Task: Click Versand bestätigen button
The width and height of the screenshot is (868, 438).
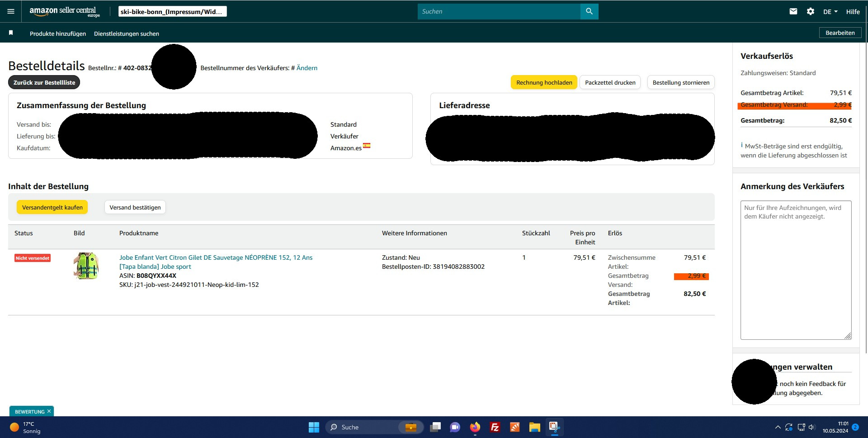Action: [135, 207]
